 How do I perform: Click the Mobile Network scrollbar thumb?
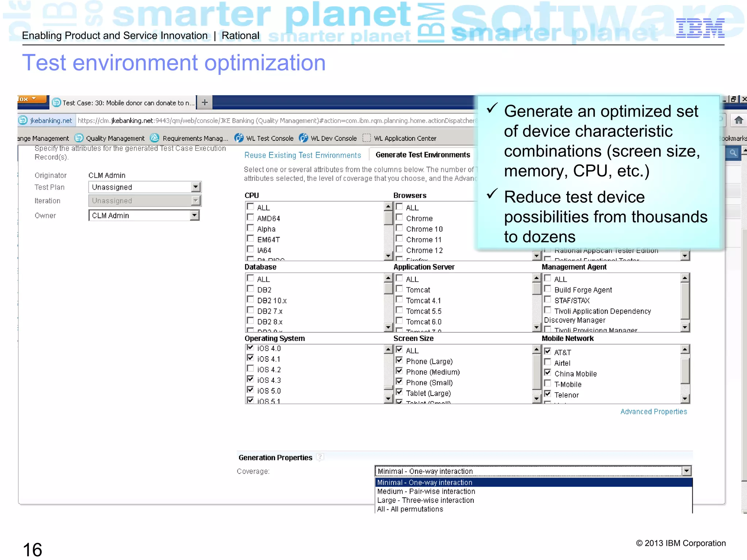click(685, 371)
